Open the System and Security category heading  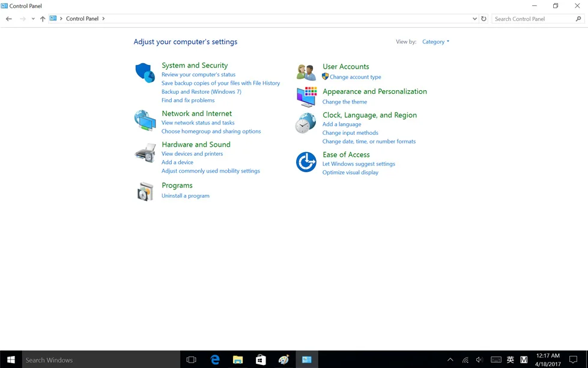pyautogui.click(x=195, y=66)
